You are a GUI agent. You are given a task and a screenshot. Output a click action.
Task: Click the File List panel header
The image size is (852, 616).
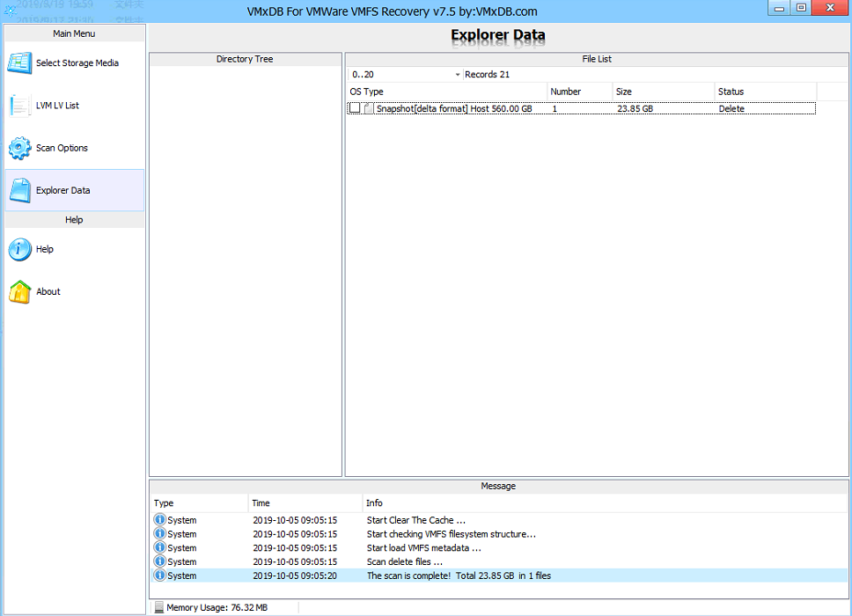[597, 59]
